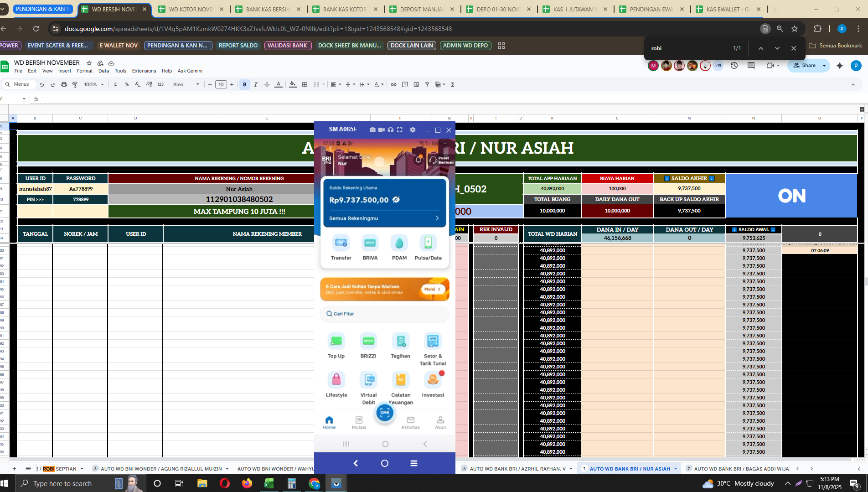Viewport: 868px width, 492px height.
Task: Expand the name box dropdown arrow
Action: tap(24, 99)
